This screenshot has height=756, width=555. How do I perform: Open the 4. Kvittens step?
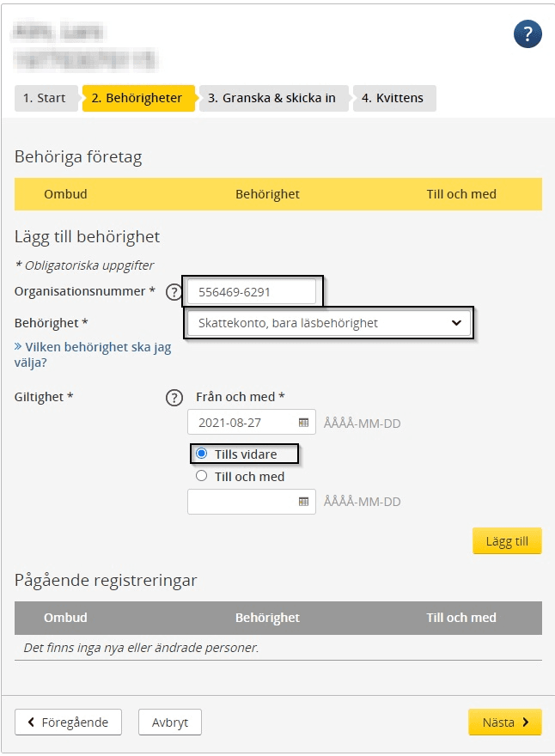pos(393,98)
